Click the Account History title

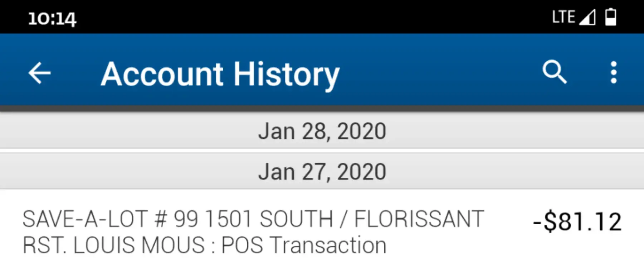(220, 74)
